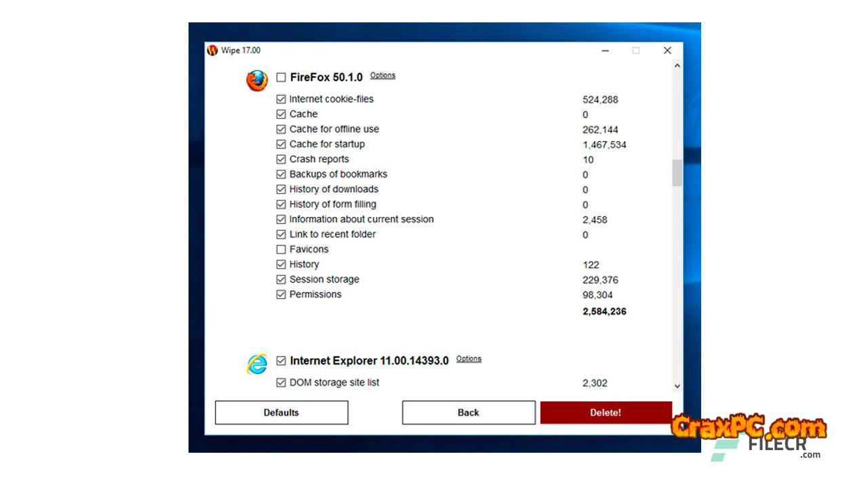Uncheck DOM storage site list checkbox
Viewport: 868px width, 488px height.
click(281, 383)
